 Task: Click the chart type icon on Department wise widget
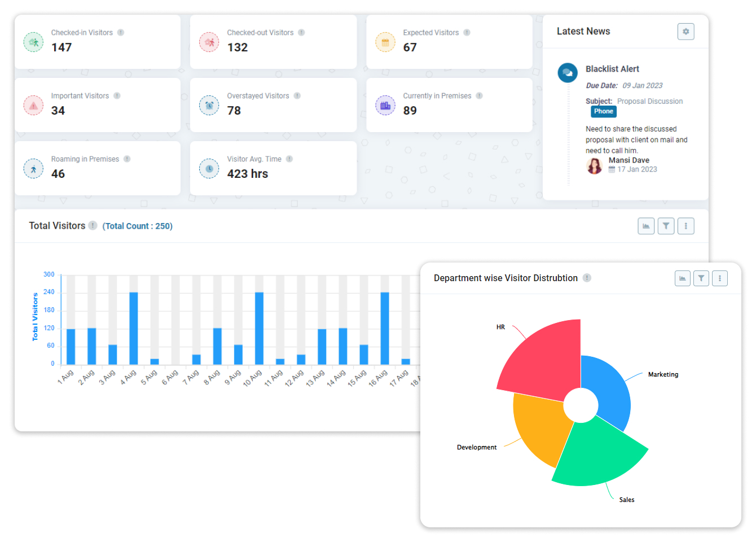(x=683, y=278)
